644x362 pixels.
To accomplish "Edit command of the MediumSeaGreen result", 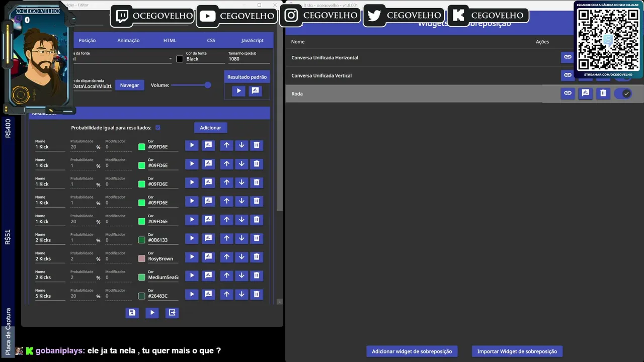I will (x=208, y=276).
